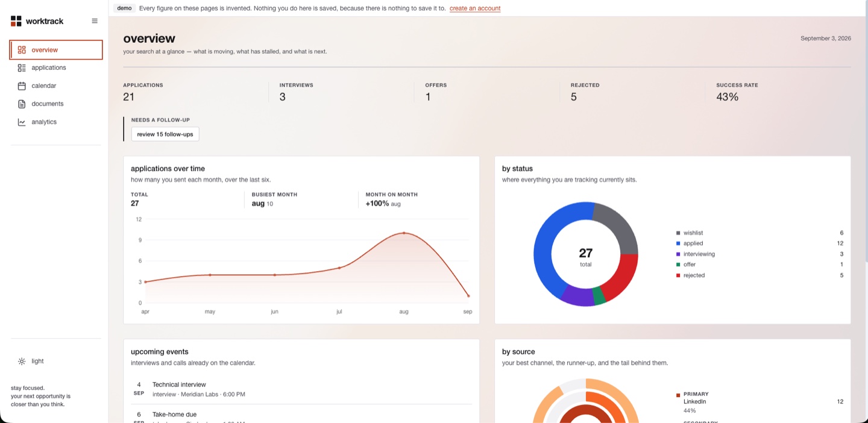Select the offer green legend swatch
868x423 pixels.
[678, 265]
